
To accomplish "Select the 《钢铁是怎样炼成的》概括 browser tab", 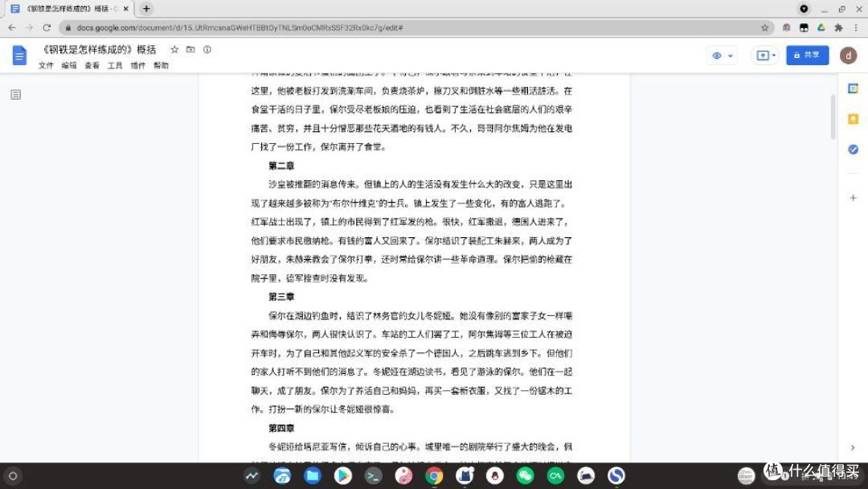I will pyautogui.click(x=69, y=9).
